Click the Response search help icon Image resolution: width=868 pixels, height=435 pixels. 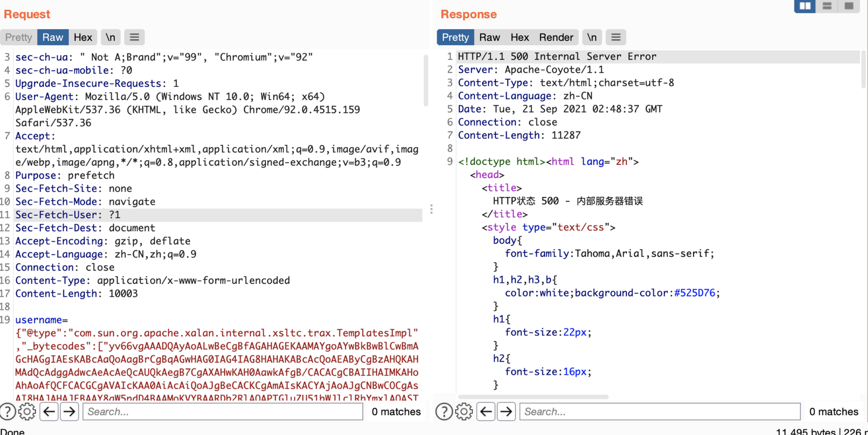click(x=444, y=412)
